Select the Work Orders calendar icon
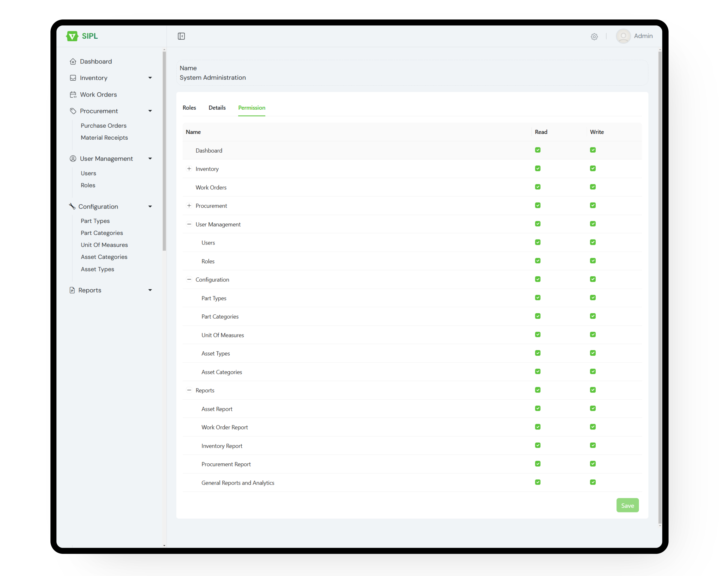The image size is (728, 576). [x=73, y=94]
